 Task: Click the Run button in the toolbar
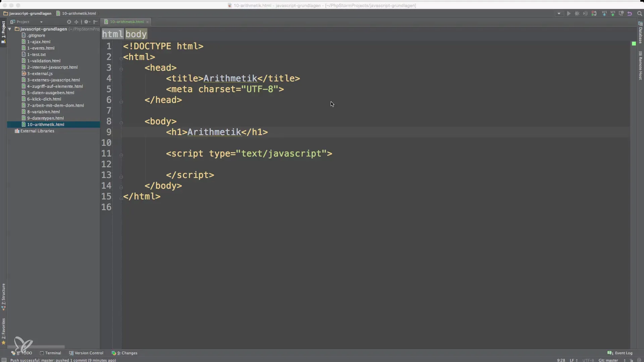[x=569, y=14]
